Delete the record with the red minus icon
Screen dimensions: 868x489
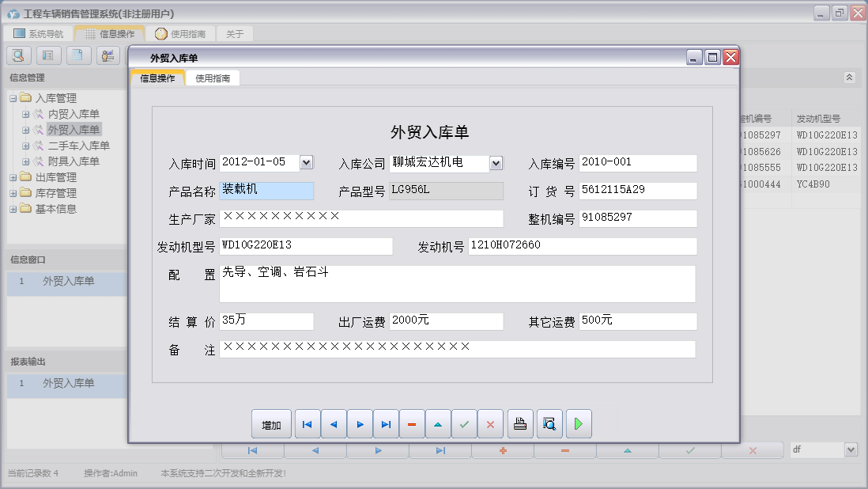point(411,423)
